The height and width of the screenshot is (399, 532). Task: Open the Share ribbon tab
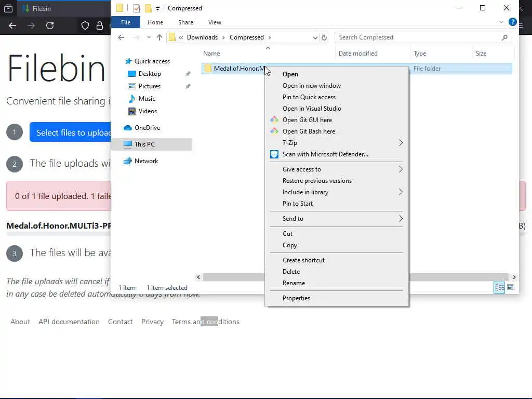coord(185,22)
